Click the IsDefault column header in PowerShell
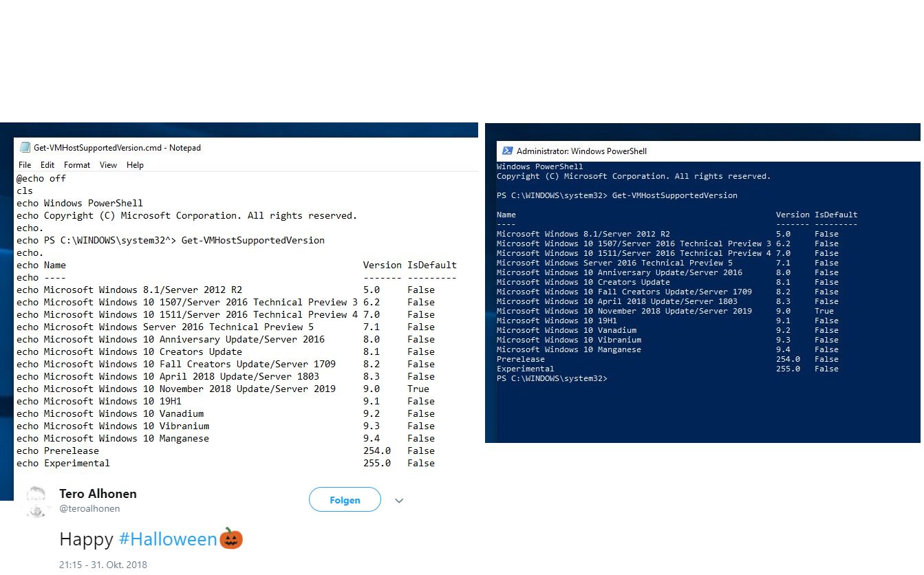 point(836,215)
